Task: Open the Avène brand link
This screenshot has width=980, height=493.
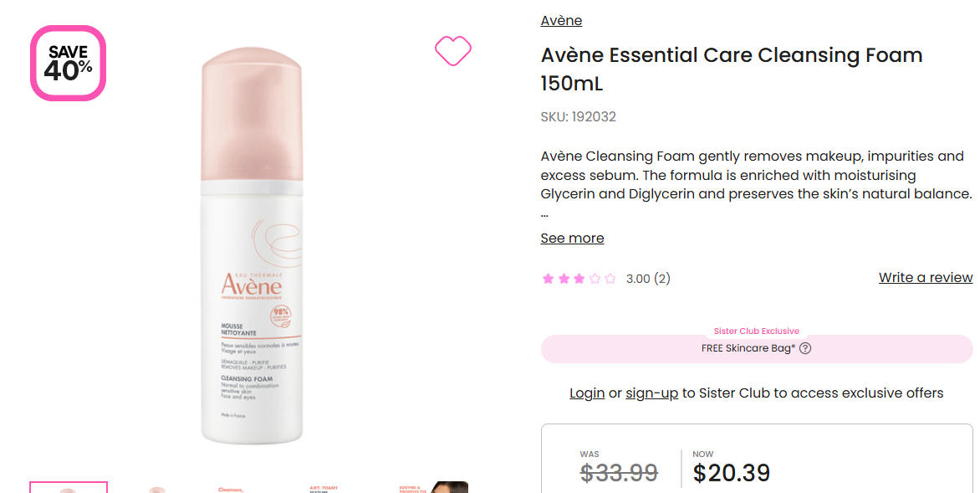Action: pyautogui.click(x=561, y=21)
